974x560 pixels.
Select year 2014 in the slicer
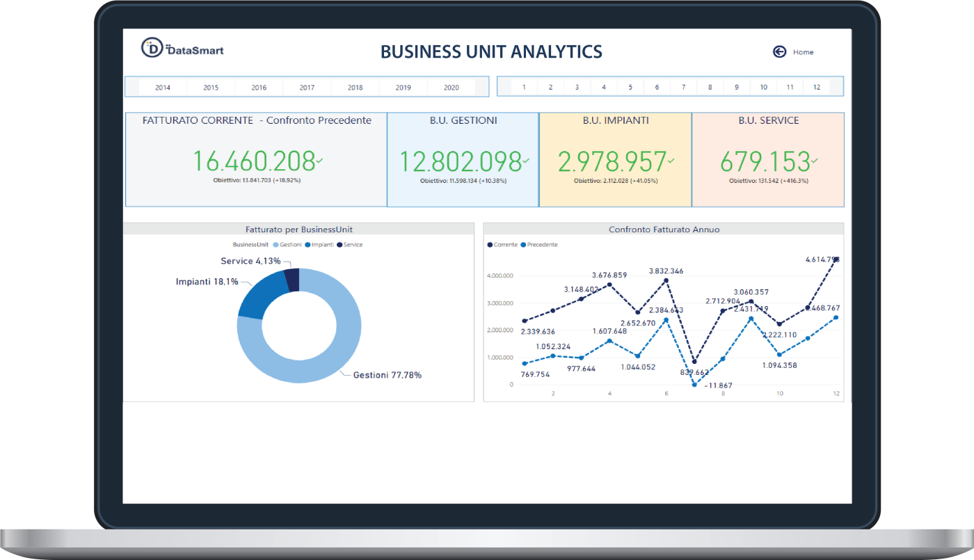(163, 88)
